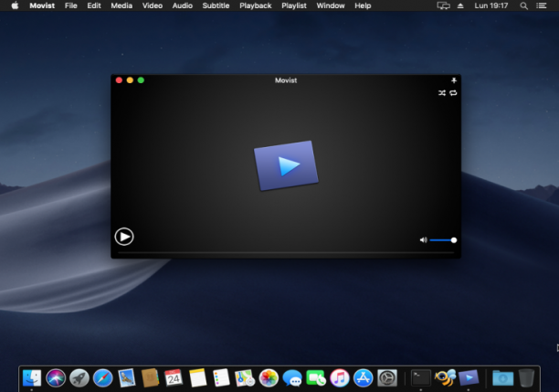Open the displays menu bar icon
Viewport: 559px width, 392px height.
point(444,5)
